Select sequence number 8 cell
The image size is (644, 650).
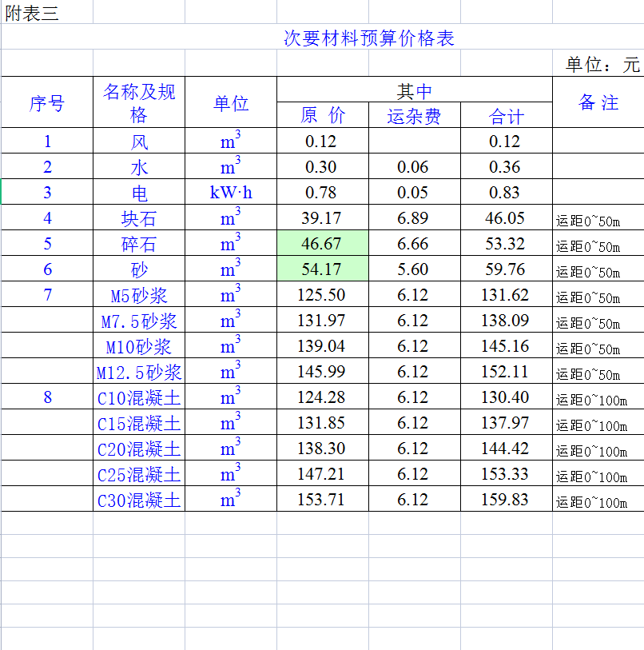[x=47, y=397]
